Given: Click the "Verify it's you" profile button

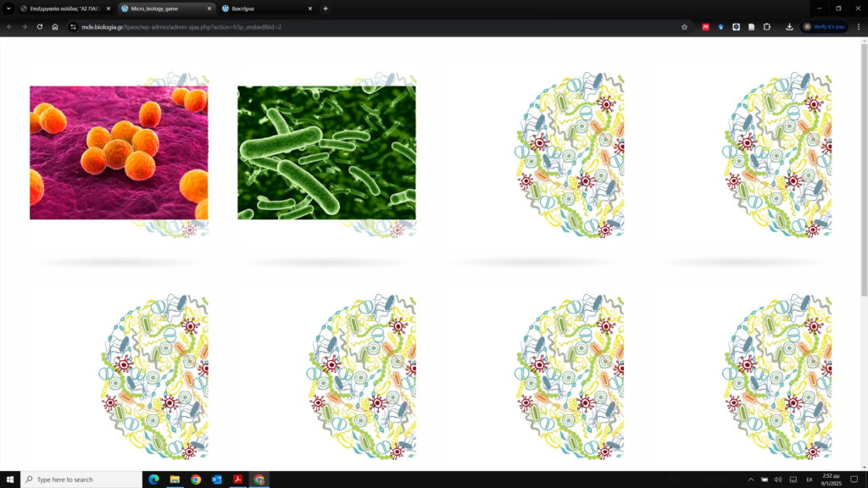Looking at the screenshot, I should (x=824, y=26).
